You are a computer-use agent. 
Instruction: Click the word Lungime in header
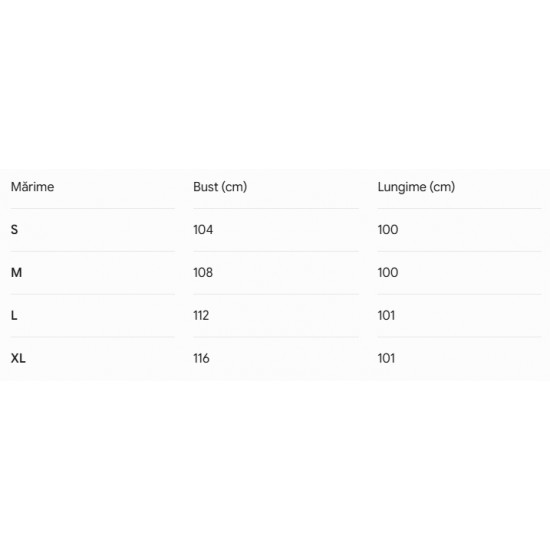tap(402, 187)
